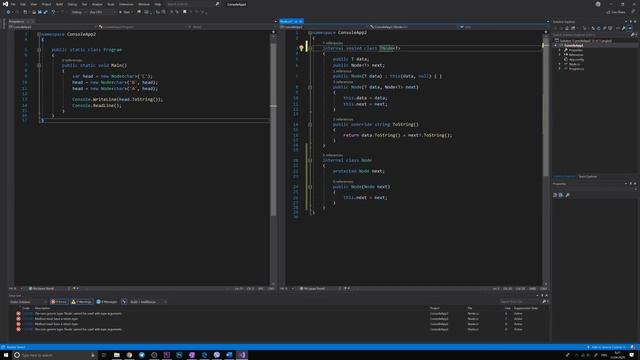The height and width of the screenshot is (360, 640).
Task: Open the Extensions menu
Action: tap(126, 4)
